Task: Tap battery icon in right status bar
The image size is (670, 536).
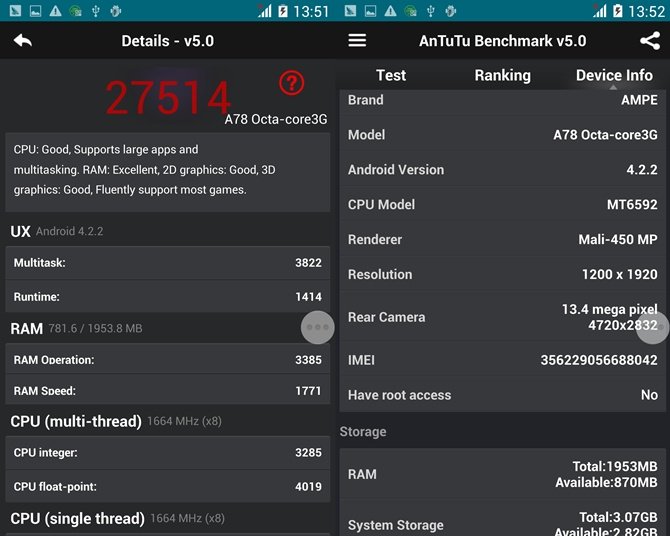Action: [618, 11]
